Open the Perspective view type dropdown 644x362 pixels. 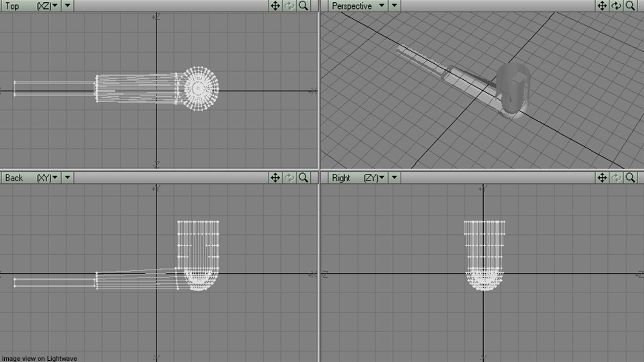pyautogui.click(x=358, y=6)
